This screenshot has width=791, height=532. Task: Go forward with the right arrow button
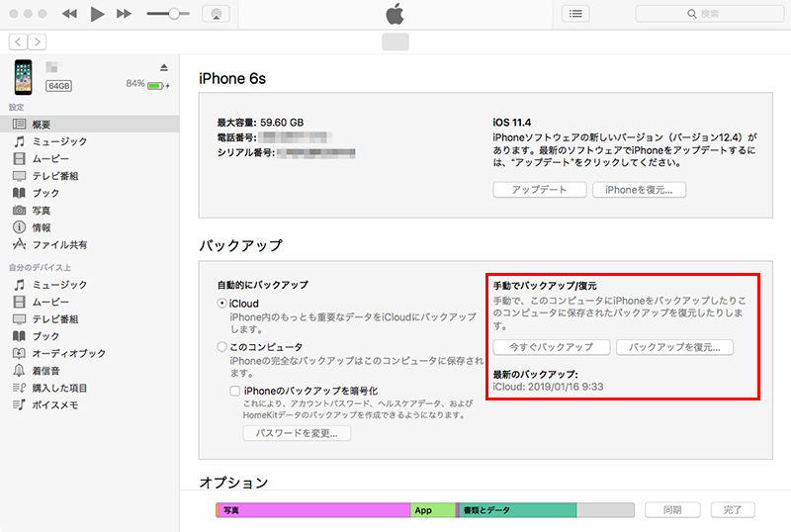click(x=38, y=42)
